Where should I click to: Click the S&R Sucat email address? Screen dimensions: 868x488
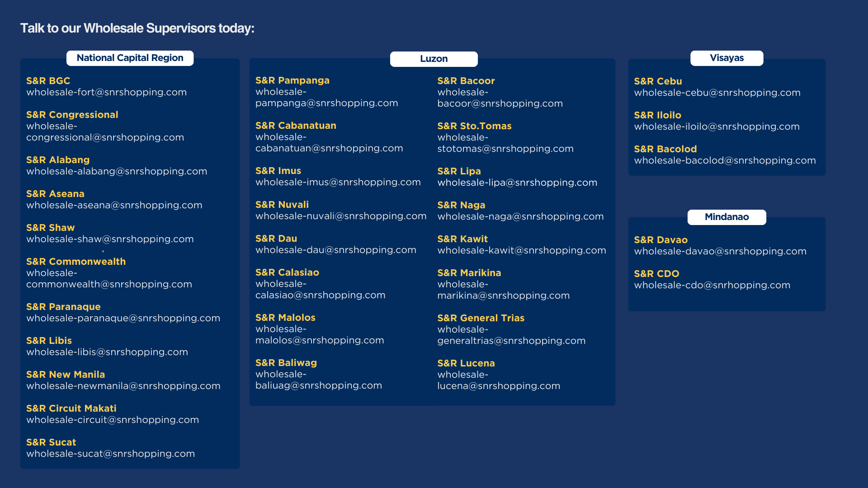110,454
